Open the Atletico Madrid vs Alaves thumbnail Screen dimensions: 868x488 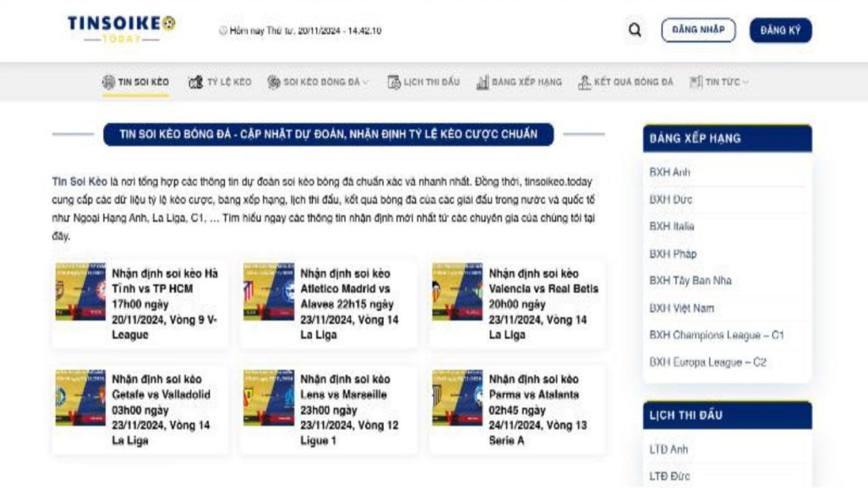269,292
